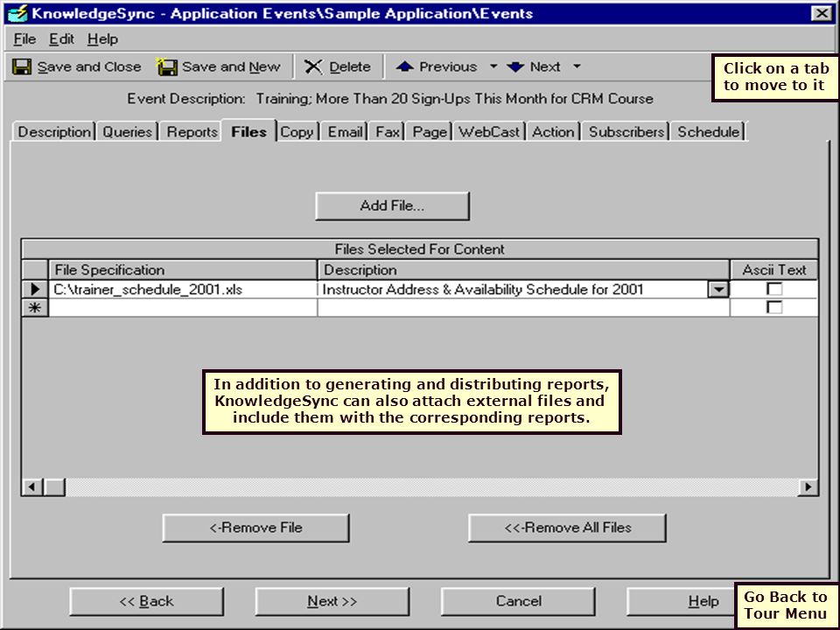
Task: Open the Help menu
Action: [x=103, y=39]
